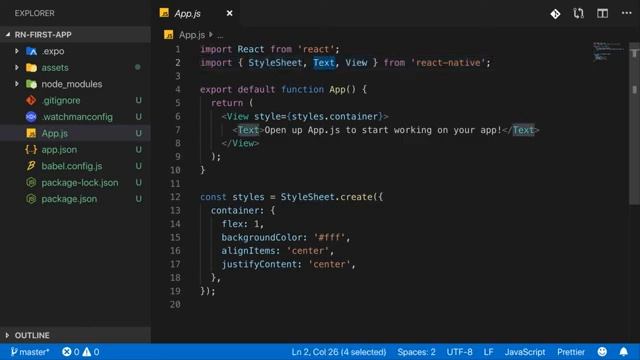Viewport: 640px width, 360px height.
Task: Click justifyContent on line 17
Action: (259, 264)
